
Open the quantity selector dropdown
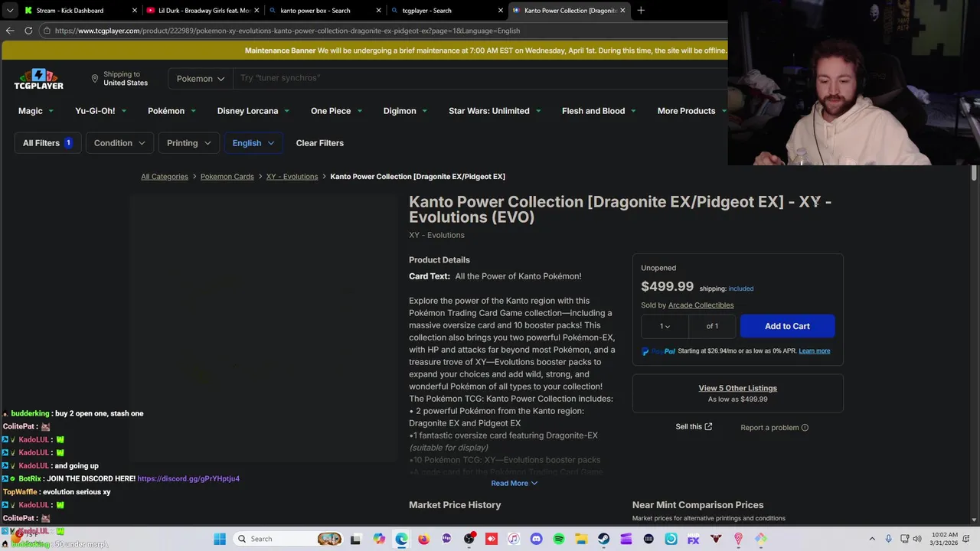pyautogui.click(x=665, y=326)
